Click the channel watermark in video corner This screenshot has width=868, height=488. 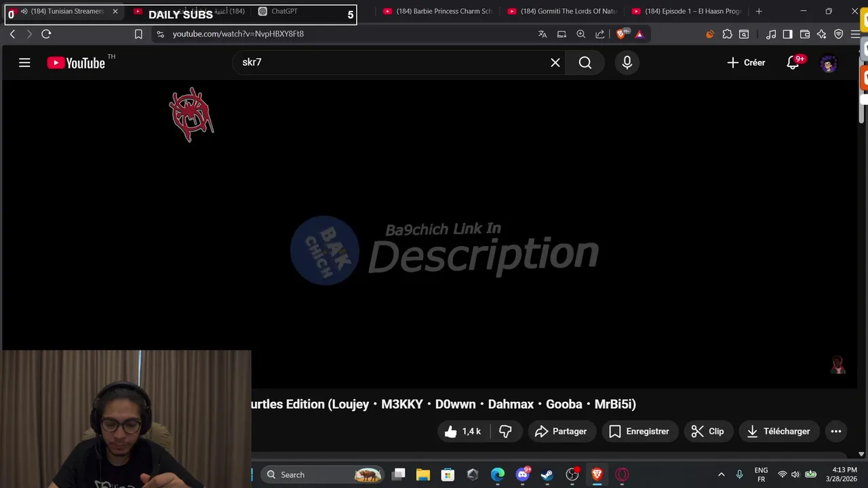(x=838, y=365)
